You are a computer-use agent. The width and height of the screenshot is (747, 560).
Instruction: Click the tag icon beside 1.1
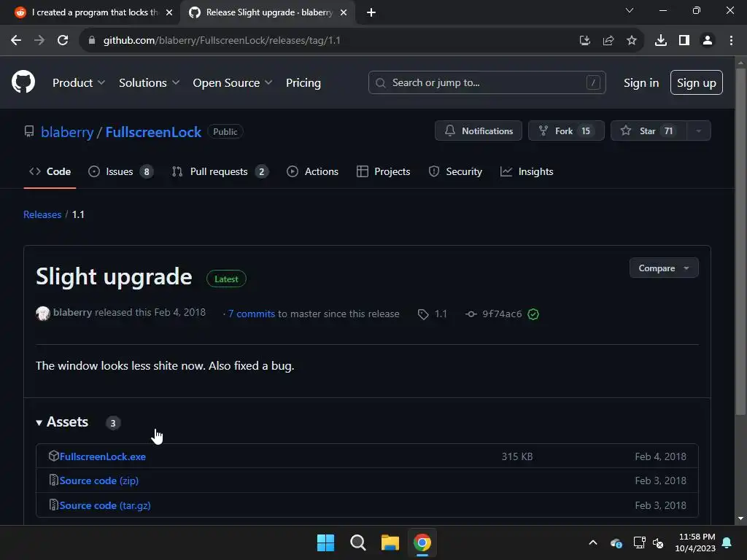(423, 314)
